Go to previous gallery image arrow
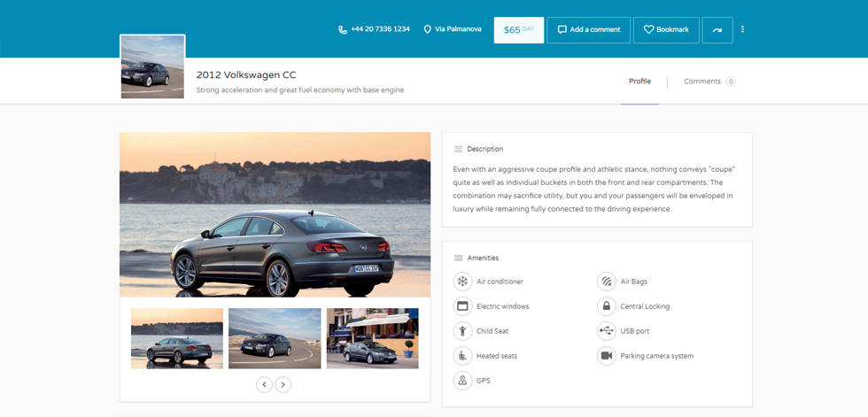Image resolution: width=868 pixels, height=417 pixels. tap(264, 384)
